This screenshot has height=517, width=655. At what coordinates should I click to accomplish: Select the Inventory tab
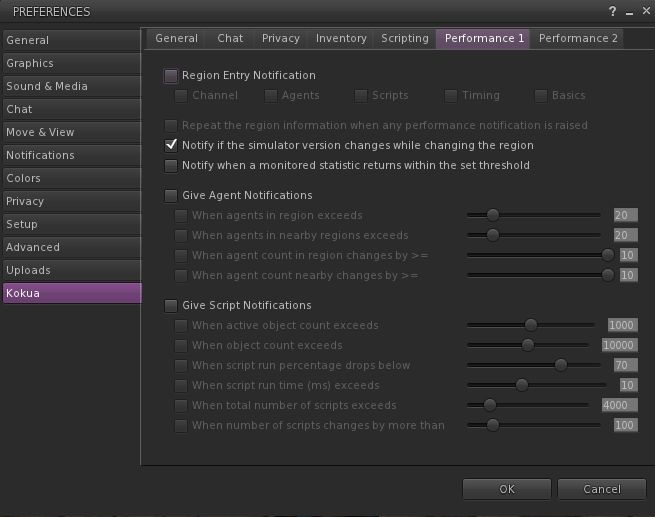341,38
